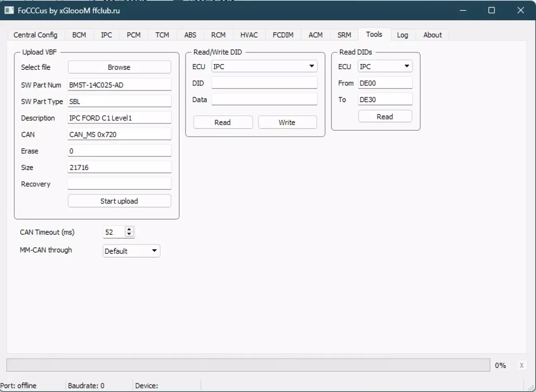Switch to the Central Config tab
This screenshot has width=536, height=392.
tap(35, 35)
